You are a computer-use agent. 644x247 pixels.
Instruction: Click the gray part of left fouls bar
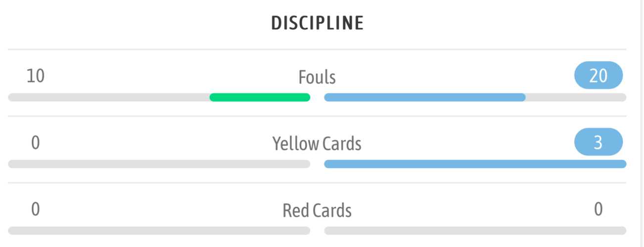click(x=109, y=97)
